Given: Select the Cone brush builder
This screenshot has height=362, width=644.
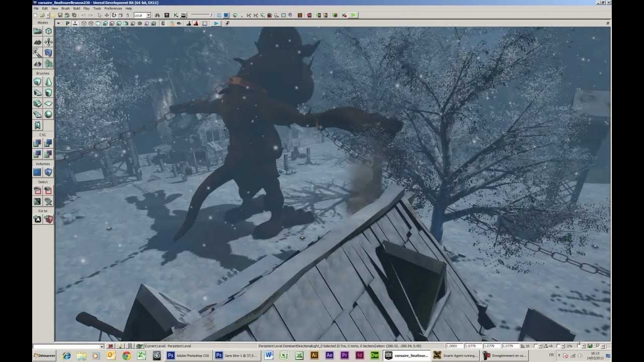Looking at the screenshot, I should (48, 82).
